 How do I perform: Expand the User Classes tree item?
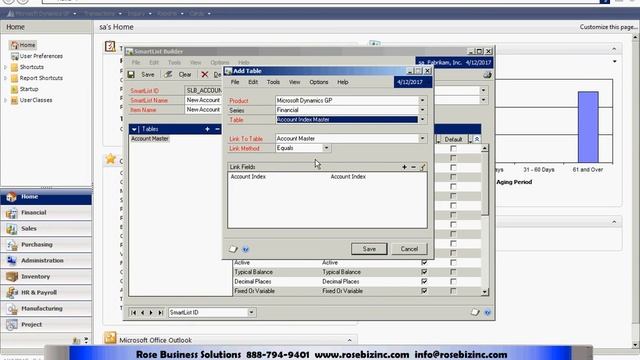(5, 100)
